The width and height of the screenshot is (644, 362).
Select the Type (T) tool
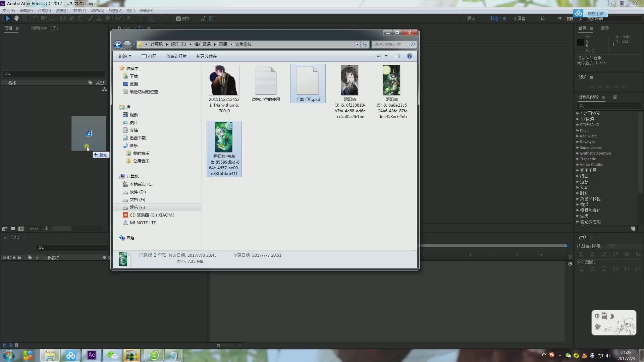click(x=80, y=18)
